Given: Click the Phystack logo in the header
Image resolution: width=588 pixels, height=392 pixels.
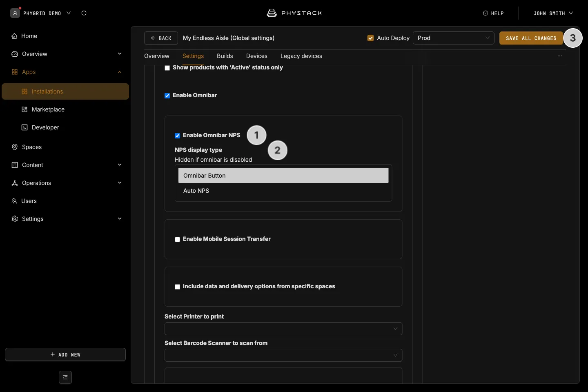Looking at the screenshot, I should [x=294, y=13].
